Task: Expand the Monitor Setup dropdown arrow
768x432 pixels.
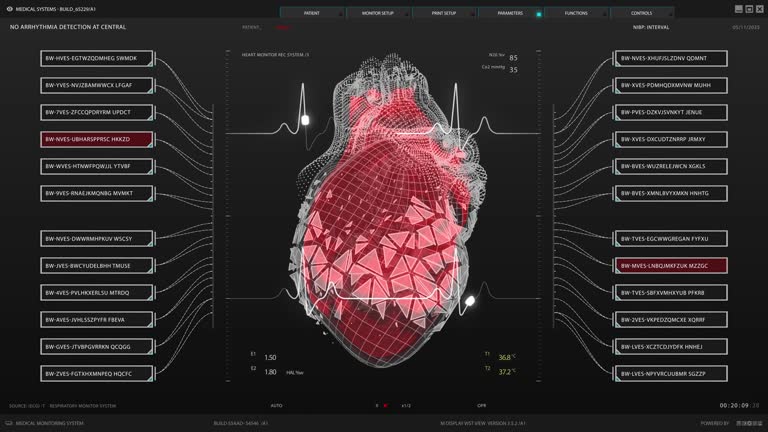Action: coord(406,14)
